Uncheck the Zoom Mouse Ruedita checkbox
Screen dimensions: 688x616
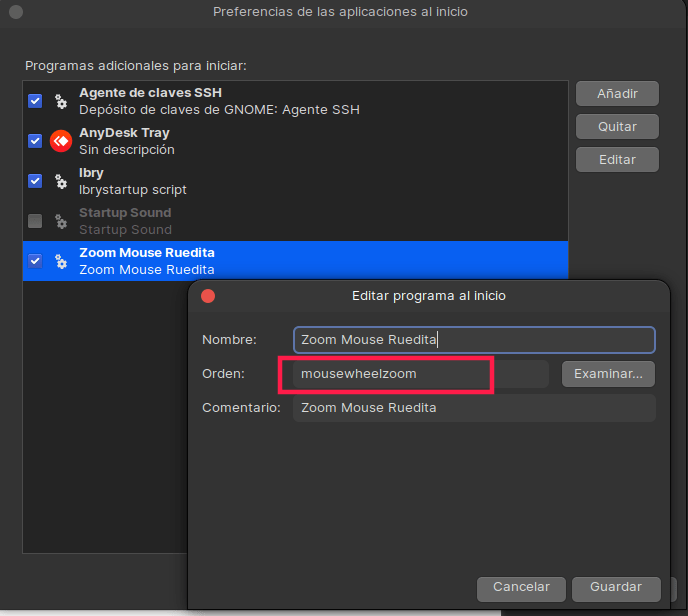[35, 261]
